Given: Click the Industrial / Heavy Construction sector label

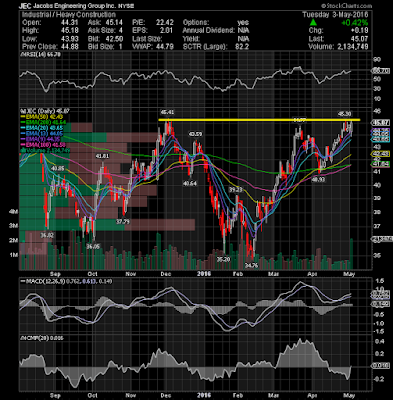Looking at the screenshot, I should click(69, 14).
